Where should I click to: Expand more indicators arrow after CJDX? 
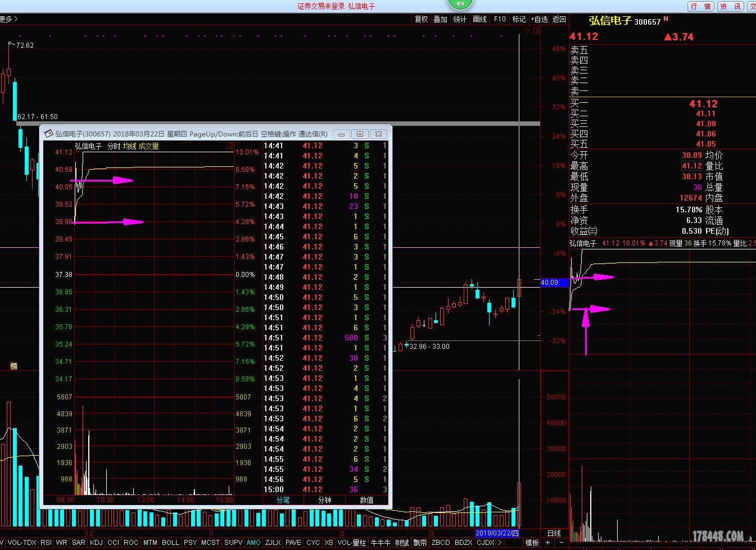click(500, 543)
